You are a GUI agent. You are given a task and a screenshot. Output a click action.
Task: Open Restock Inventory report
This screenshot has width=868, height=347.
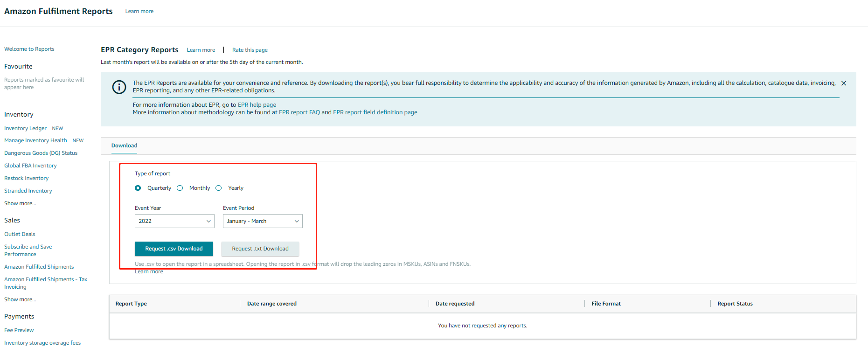[x=27, y=178]
